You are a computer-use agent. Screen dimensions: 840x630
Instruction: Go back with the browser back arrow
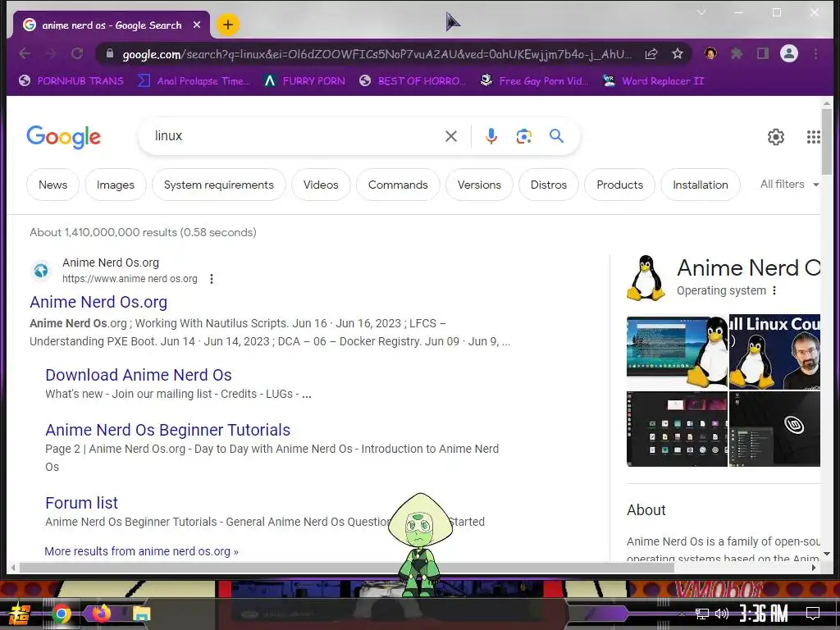tap(25, 53)
